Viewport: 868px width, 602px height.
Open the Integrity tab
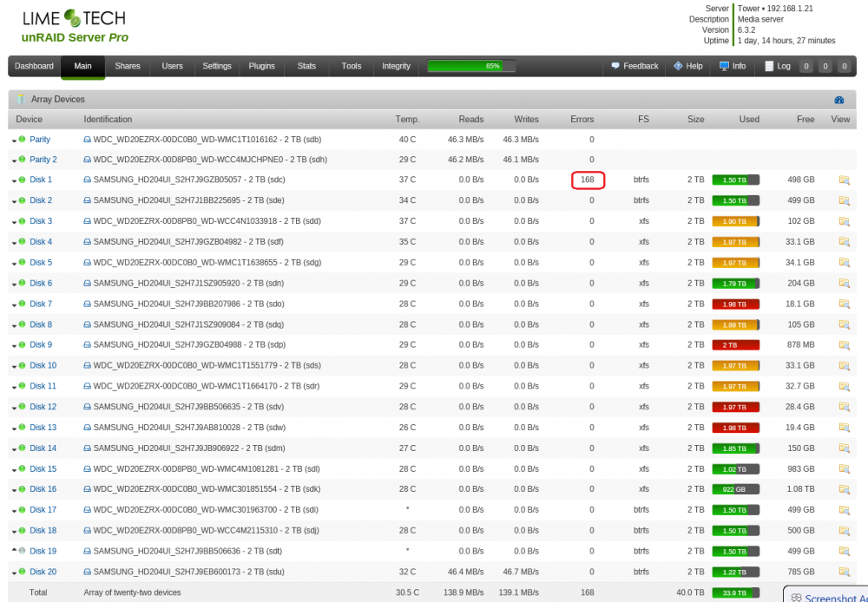tap(397, 66)
